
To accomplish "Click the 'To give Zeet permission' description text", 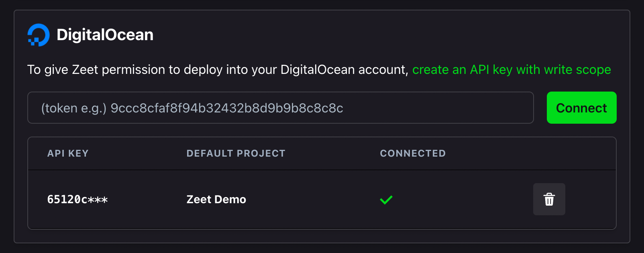I will tap(219, 69).
